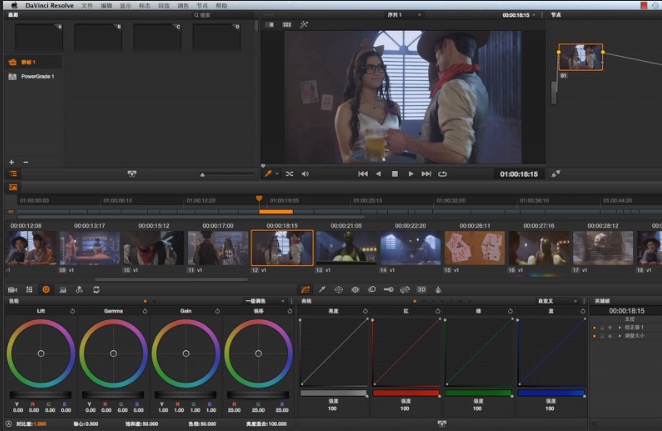Click the highlight magic wand icon
Viewport: 662px width, 431px height.
click(x=304, y=24)
